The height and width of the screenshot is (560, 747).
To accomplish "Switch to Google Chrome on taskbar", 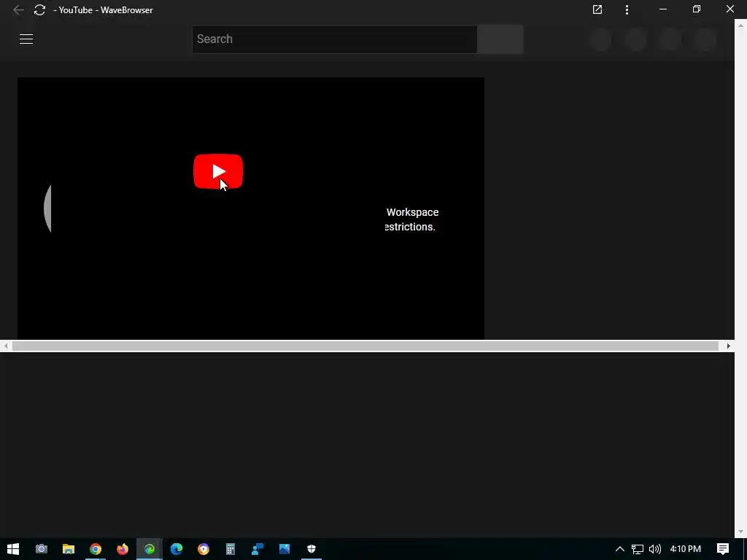I will click(96, 549).
